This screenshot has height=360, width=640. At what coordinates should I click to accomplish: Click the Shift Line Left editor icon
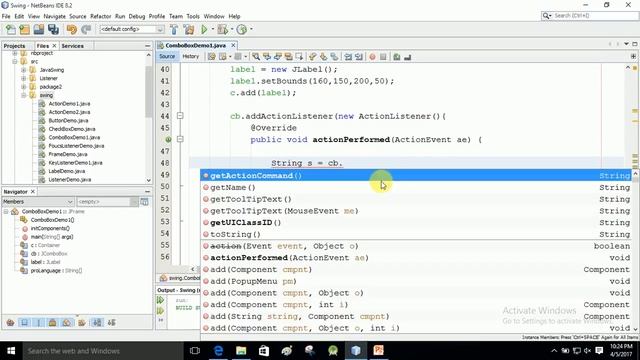(x=348, y=57)
